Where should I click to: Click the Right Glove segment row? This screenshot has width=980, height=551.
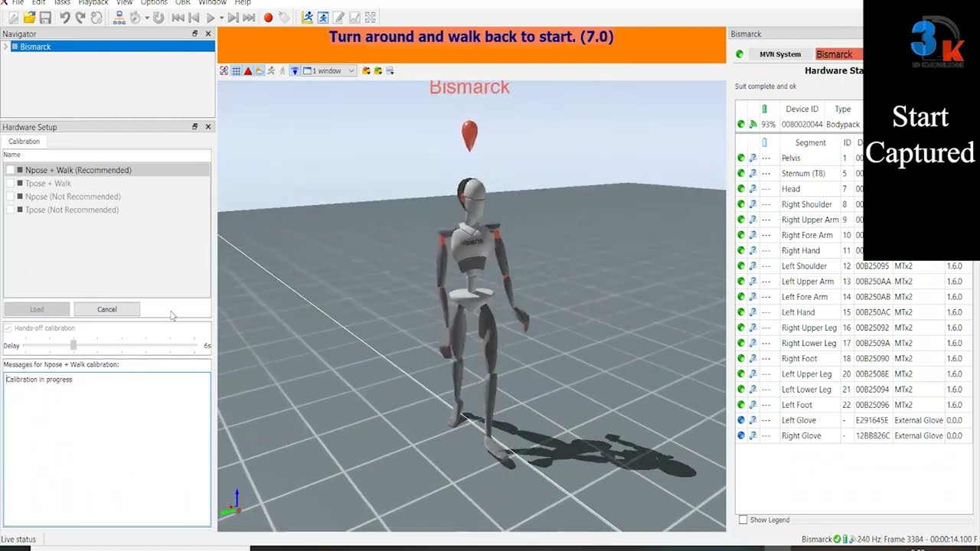(854, 435)
